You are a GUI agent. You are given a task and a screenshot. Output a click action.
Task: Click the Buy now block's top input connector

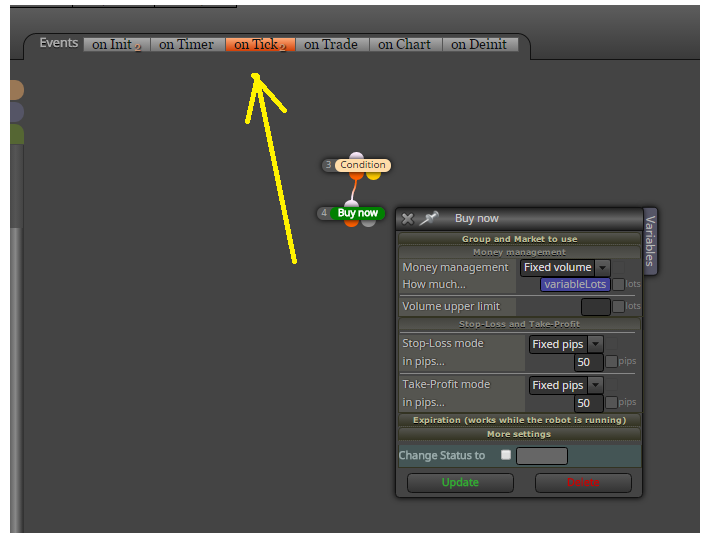[351, 204]
